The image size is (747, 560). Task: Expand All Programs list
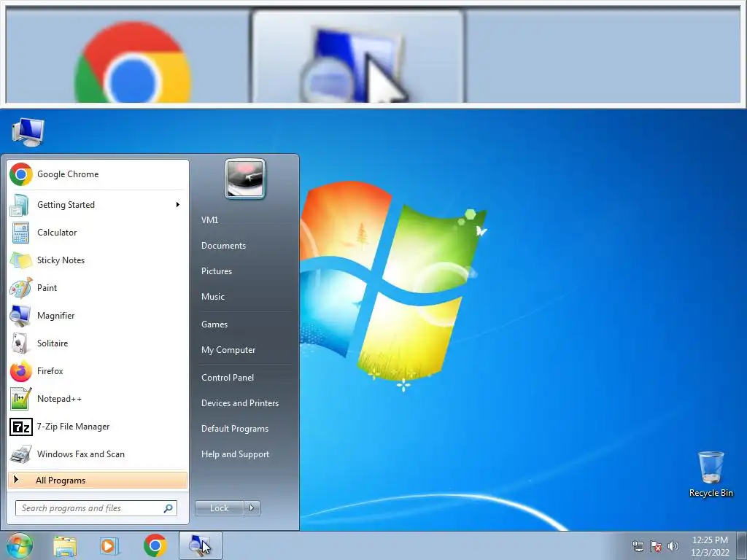(98, 480)
